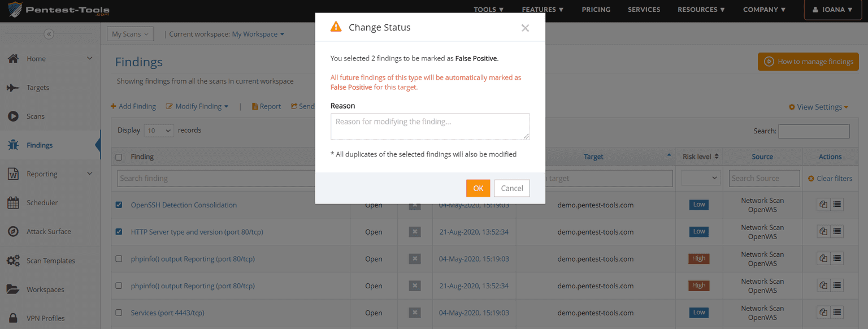Confirm with the OK button
Image resolution: width=868 pixels, height=329 pixels.
click(x=478, y=188)
